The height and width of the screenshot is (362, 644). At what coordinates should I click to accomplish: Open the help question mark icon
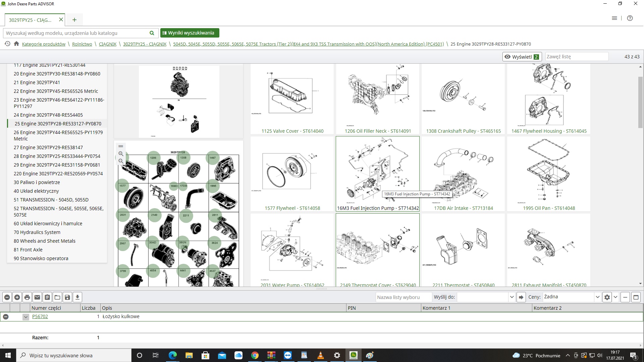point(630,18)
